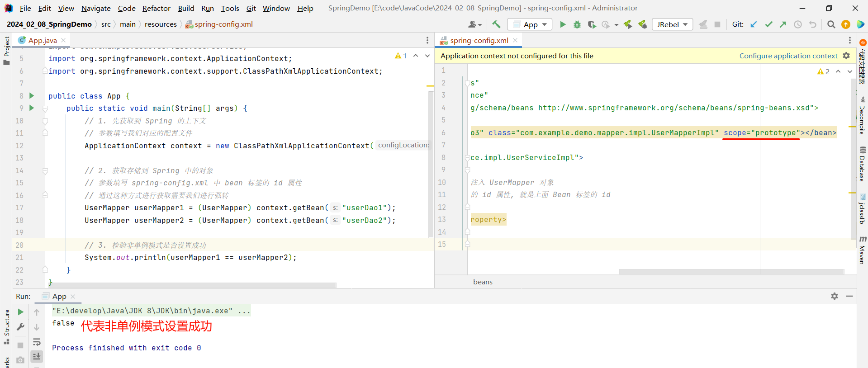Image resolution: width=868 pixels, height=368 pixels.
Task: Build the project with hammer icon
Action: click(496, 24)
